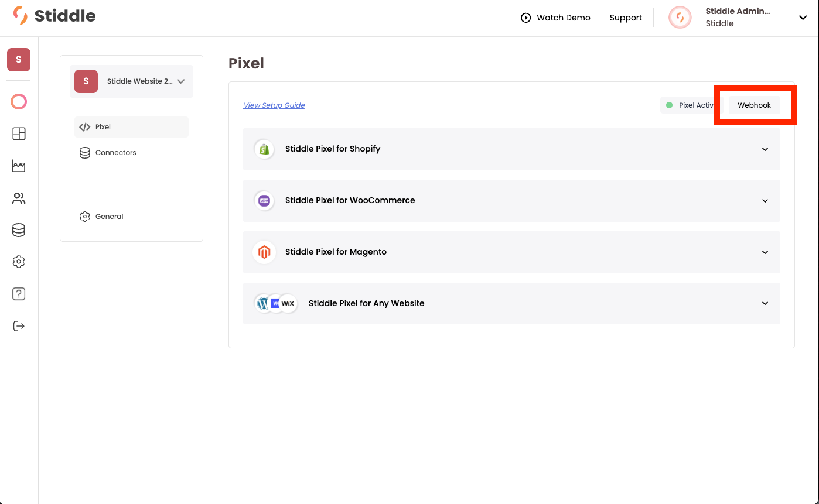Click the Wix logo icon
Image resolution: width=819 pixels, height=504 pixels.
(288, 303)
